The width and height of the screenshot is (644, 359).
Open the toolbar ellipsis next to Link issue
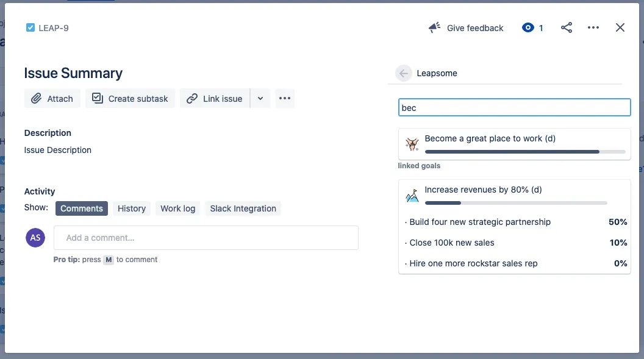pos(285,99)
